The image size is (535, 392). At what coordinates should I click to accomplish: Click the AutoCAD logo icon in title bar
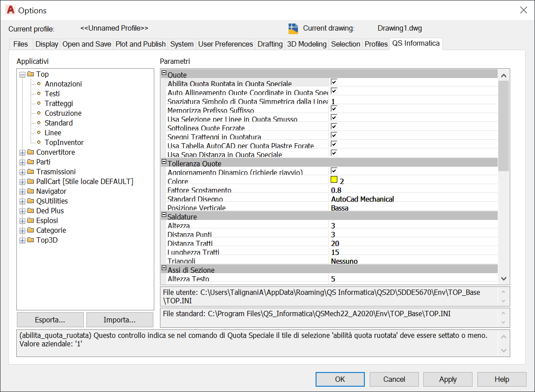[x=10, y=10]
